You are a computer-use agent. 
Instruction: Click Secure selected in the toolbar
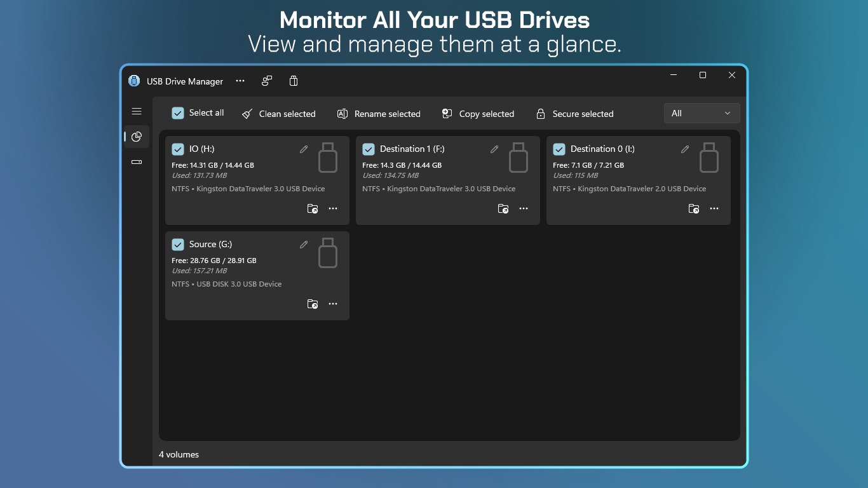tap(575, 114)
